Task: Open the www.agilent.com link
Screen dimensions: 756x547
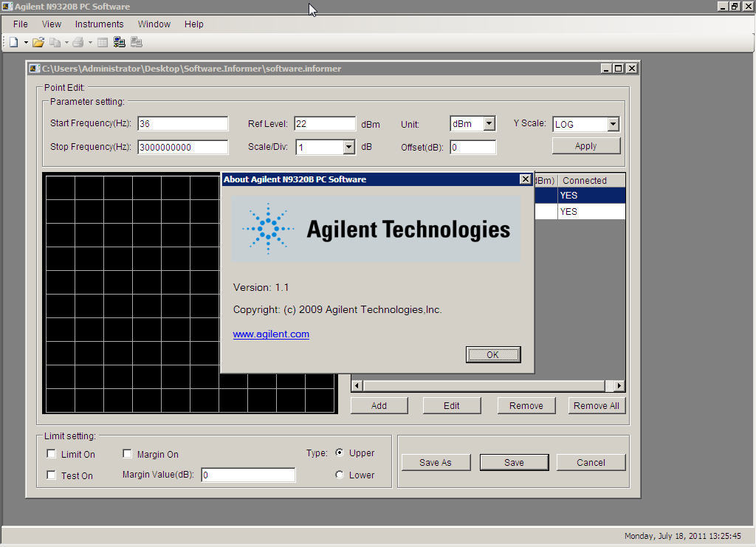Action: (x=271, y=334)
